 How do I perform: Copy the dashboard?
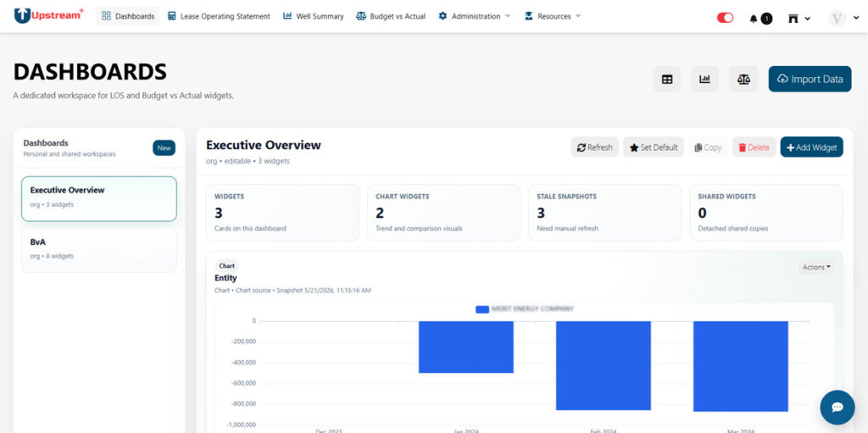(x=708, y=147)
